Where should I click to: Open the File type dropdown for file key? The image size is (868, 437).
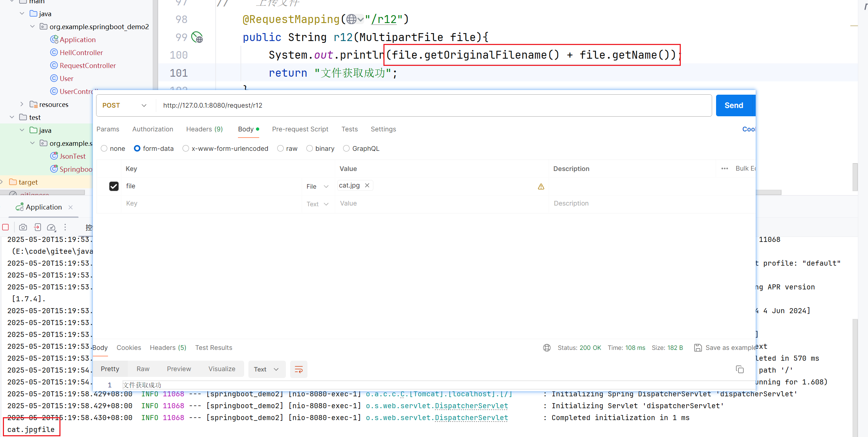318,186
